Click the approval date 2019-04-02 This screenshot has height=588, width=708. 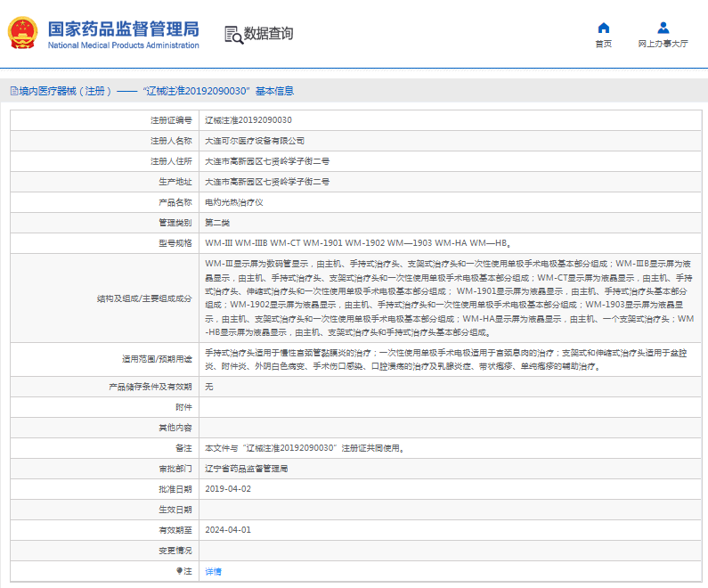point(228,489)
